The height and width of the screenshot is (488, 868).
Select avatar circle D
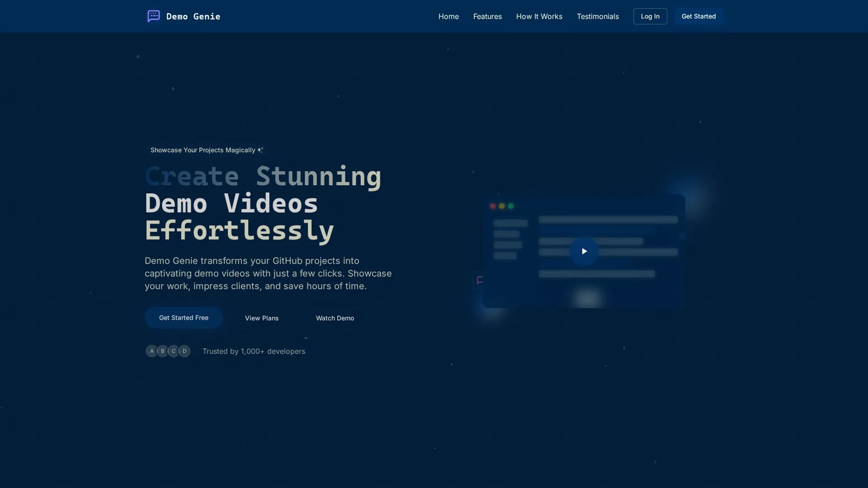coord(184,351)
